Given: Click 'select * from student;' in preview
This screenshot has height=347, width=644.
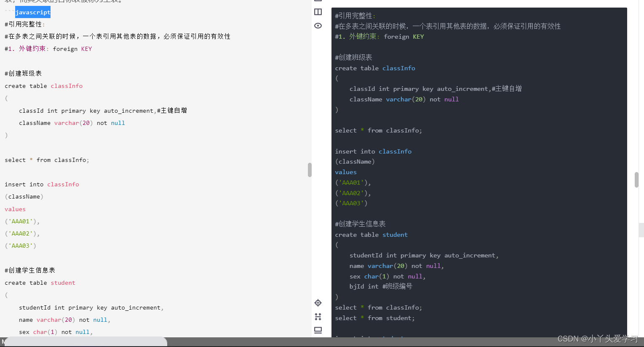Looking at the screenshot, I should click(375, 318).
